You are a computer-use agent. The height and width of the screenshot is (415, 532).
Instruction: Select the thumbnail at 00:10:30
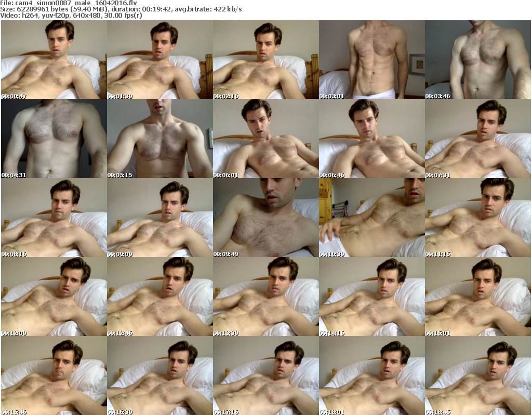click(372, 218)
